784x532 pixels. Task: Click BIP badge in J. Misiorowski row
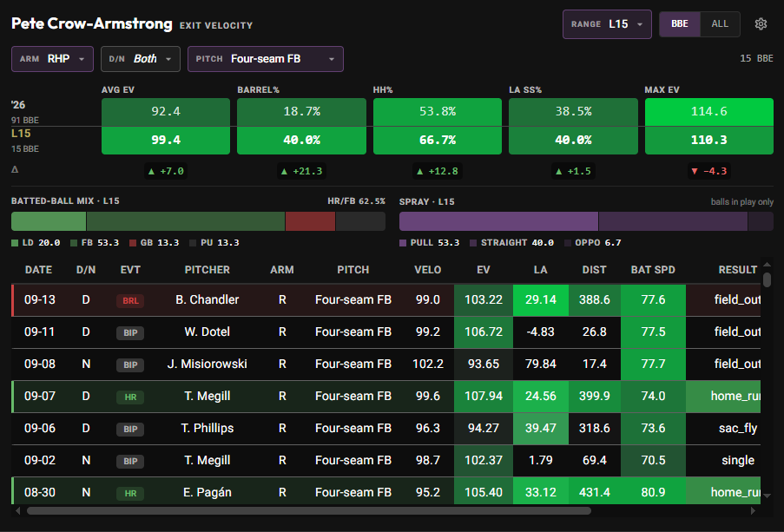point(130,365)
